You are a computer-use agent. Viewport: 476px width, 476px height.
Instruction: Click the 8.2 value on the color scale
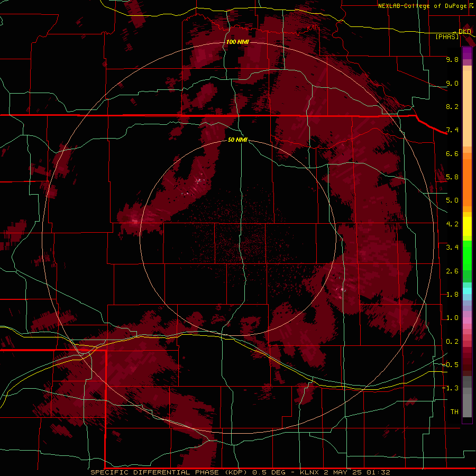(x=452, y=106)
